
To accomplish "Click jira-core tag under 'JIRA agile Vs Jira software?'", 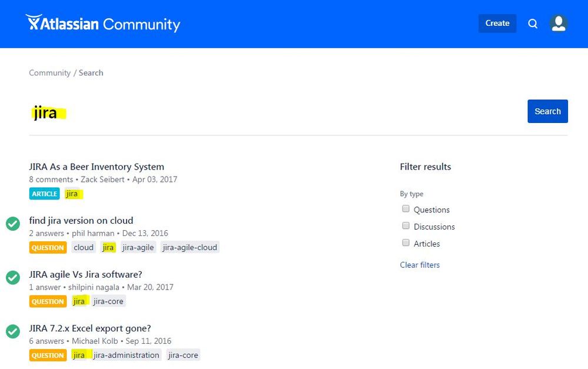I will click(108, 301).
